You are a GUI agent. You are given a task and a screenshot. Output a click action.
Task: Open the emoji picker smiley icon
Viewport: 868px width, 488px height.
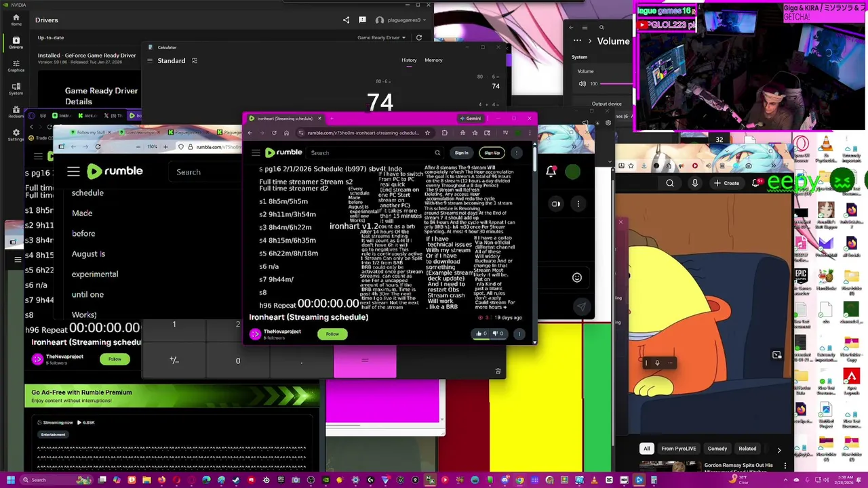click(576, 277)
